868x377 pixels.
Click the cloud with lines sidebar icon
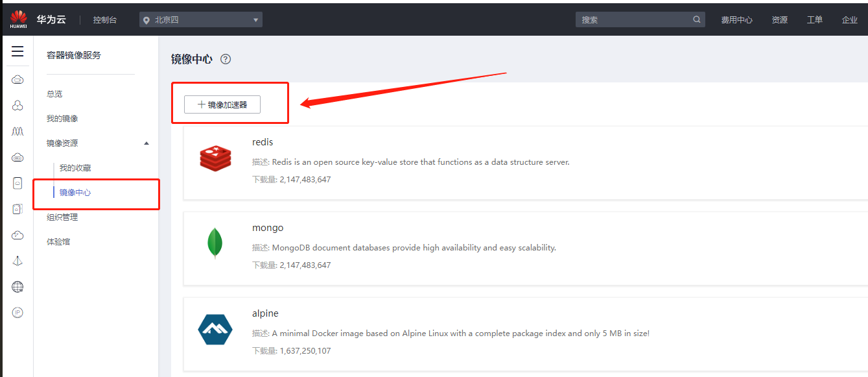18,157
